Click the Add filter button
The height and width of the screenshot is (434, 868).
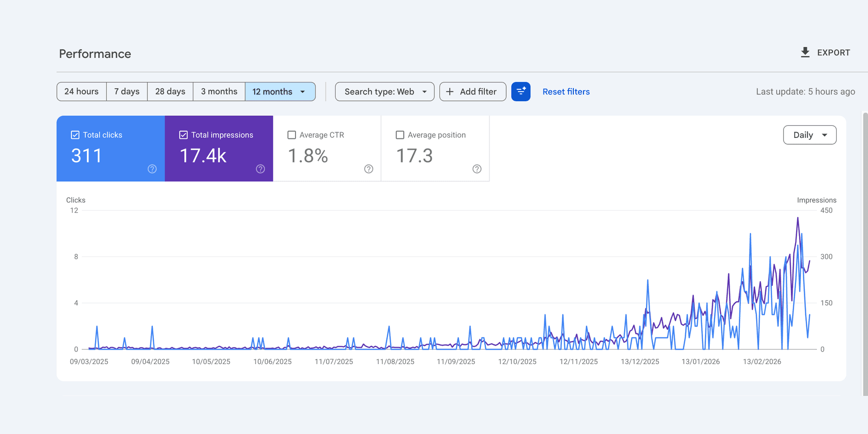click(x=473, y=92)
